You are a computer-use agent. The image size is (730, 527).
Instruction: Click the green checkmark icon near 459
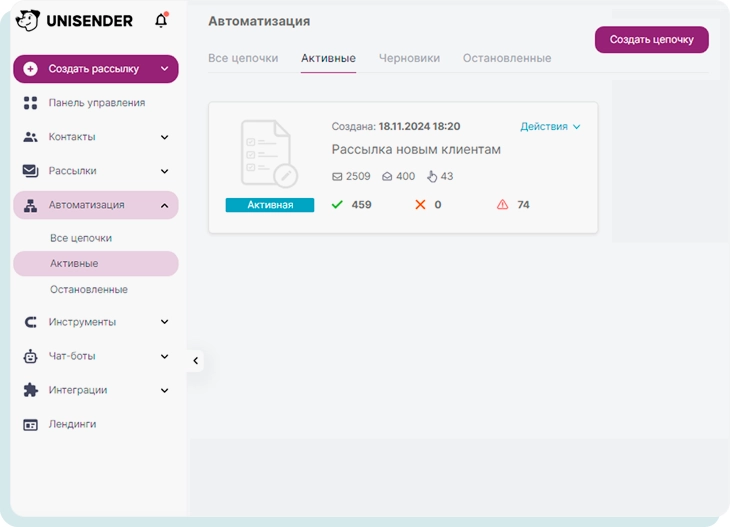click(337, 204)
